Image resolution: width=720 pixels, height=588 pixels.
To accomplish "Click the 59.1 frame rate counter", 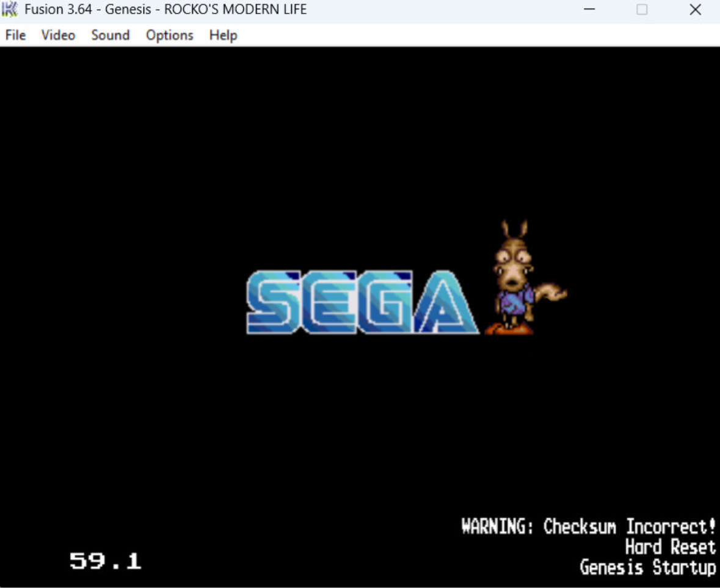I will coord(105,561).
